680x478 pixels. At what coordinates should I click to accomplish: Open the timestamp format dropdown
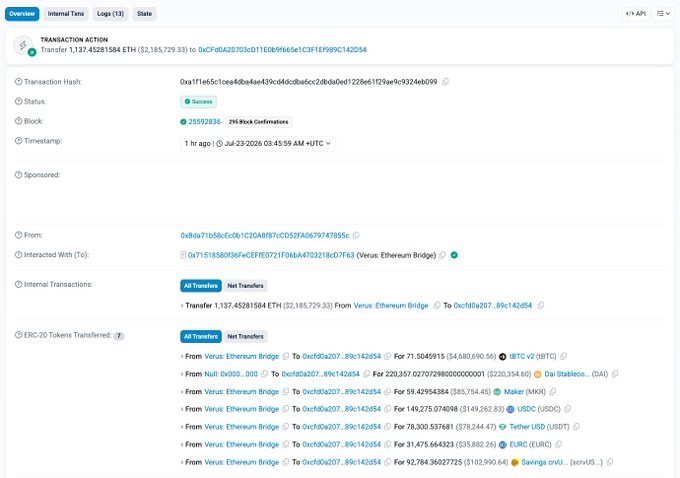(257, 144)
